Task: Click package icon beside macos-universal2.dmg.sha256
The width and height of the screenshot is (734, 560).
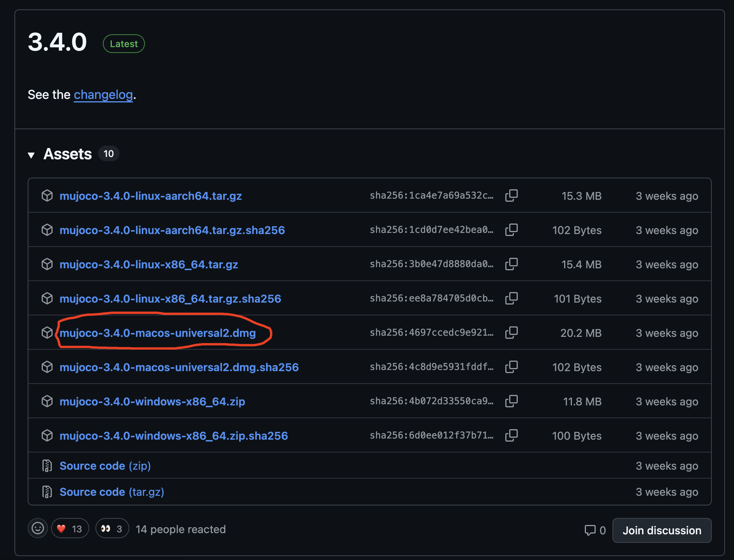Action: point(47,367)
